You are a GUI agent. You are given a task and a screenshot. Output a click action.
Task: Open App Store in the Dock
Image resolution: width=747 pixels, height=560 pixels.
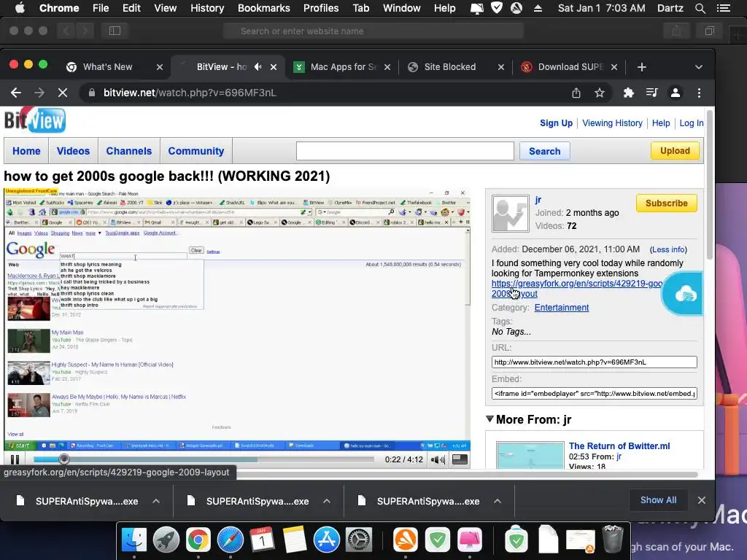(326, 540)
